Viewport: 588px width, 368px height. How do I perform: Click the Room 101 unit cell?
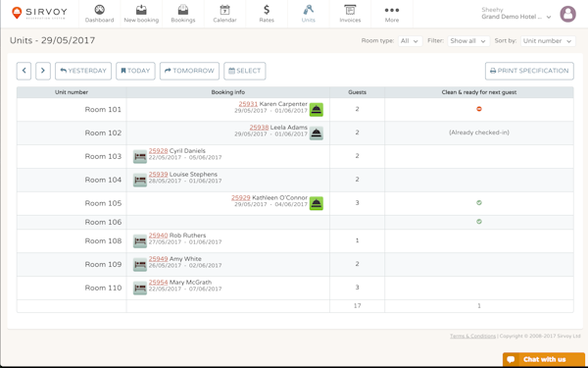pyautogui.click(x=72, y=110)
